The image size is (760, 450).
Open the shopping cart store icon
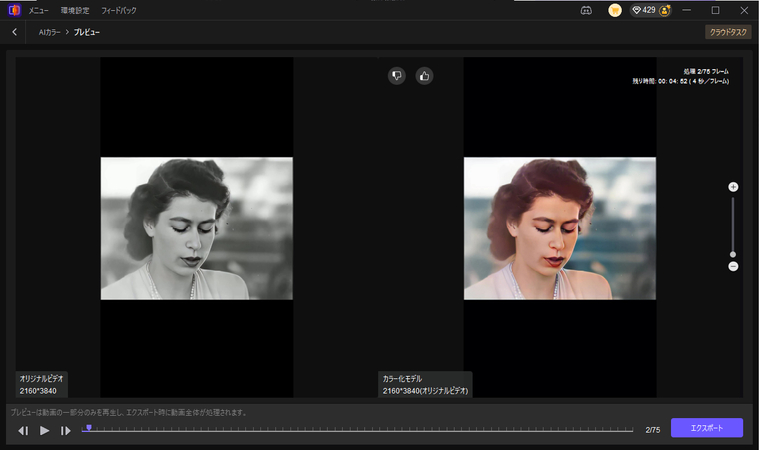615,10
